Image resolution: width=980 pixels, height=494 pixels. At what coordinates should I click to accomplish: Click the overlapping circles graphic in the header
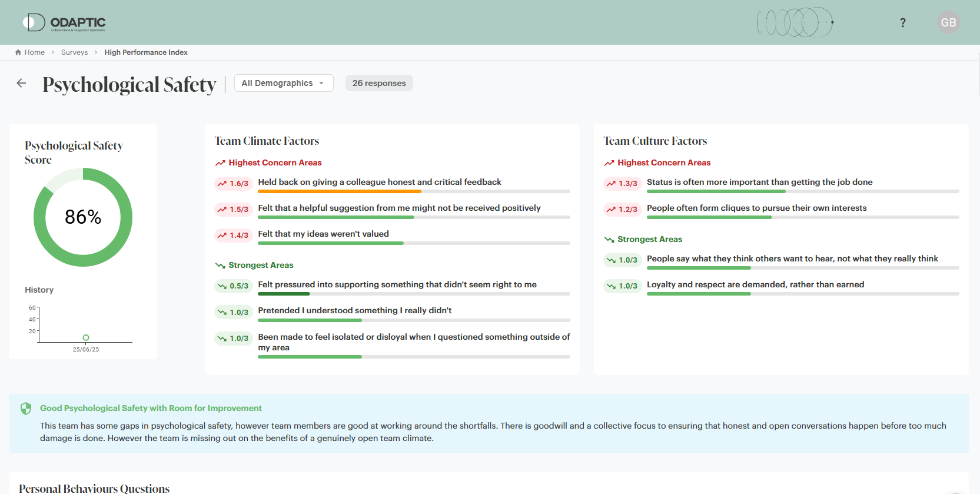795,22
